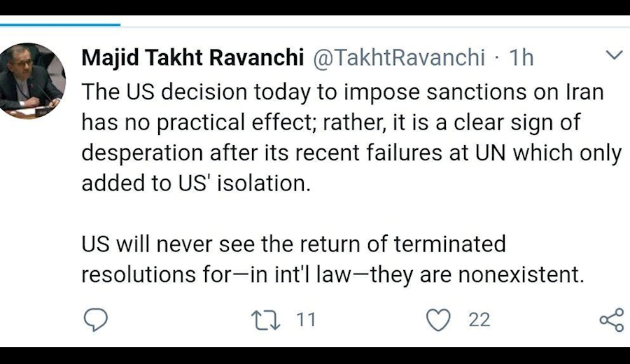Image resolution: width=630 pixels, height=364 pixels.
Task: Click the display name Majid Takht Ravanchi
Action: point(192,57)
